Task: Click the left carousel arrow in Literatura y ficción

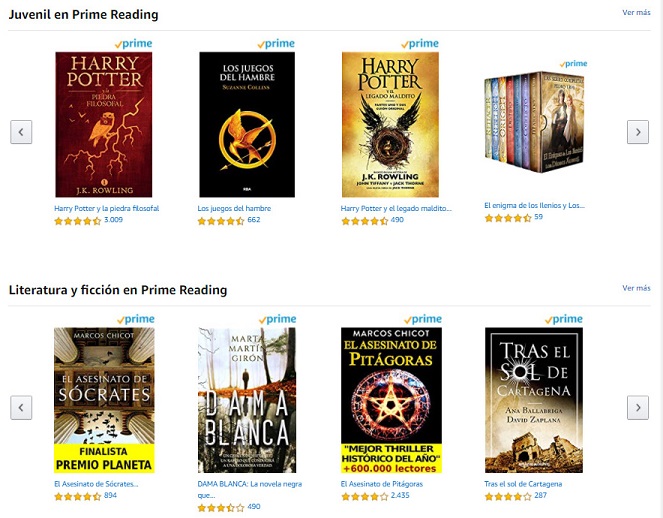Action: (x=21, y=408)
